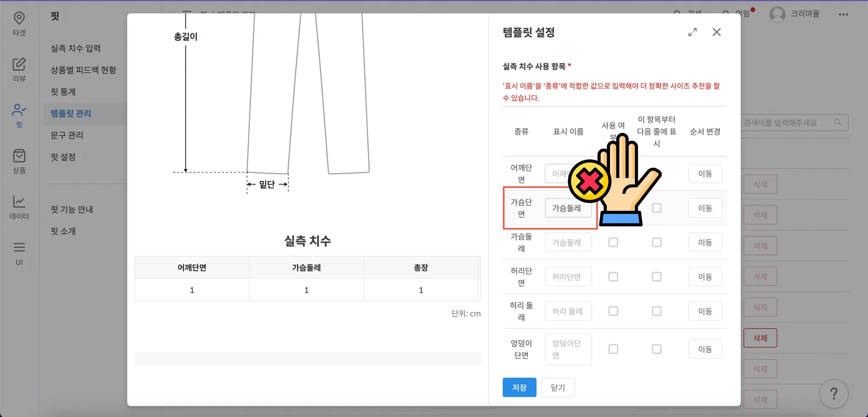
Task: Enable 사용 여부 checkbox for 허리단면
Action: pyautogui.click(x=613, y=277)
